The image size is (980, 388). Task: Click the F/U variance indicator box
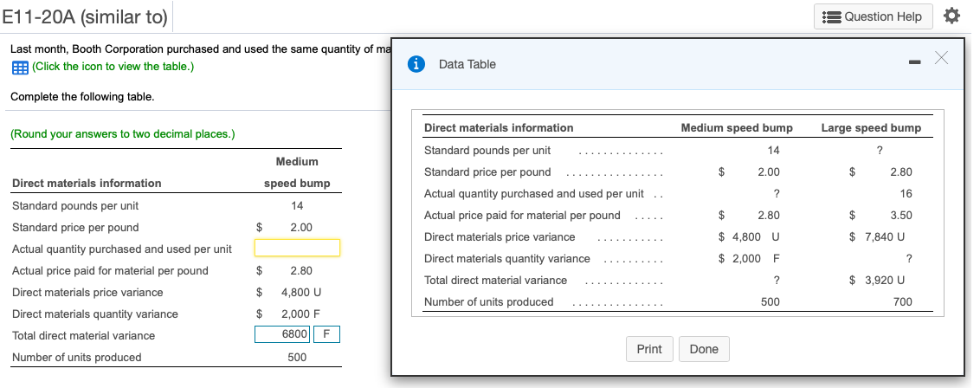tap(326, 335)
